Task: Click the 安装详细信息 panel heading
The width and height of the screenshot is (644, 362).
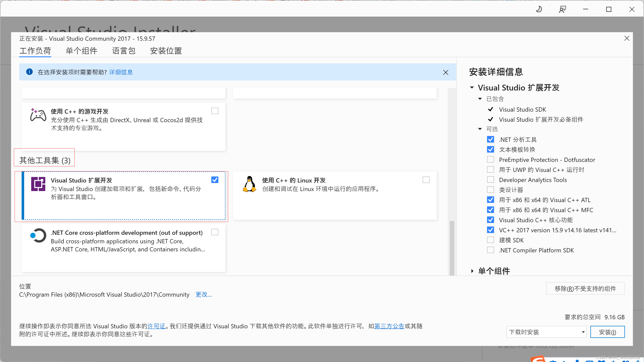Action: point(496,72)
